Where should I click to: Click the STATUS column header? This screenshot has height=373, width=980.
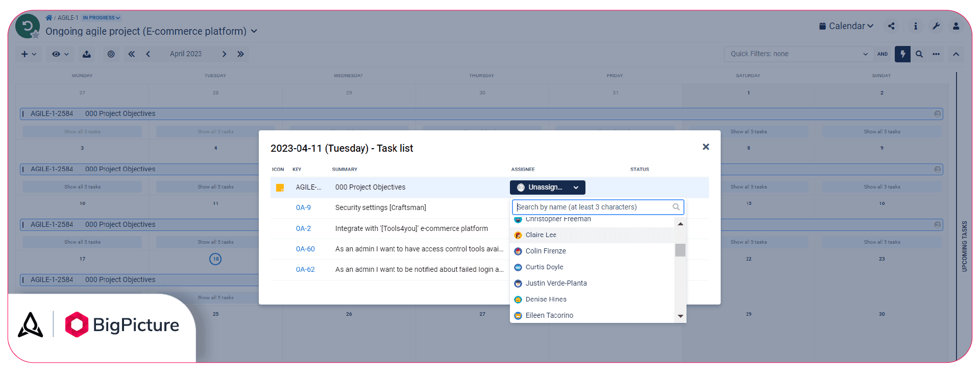click(x=640, y=169)
